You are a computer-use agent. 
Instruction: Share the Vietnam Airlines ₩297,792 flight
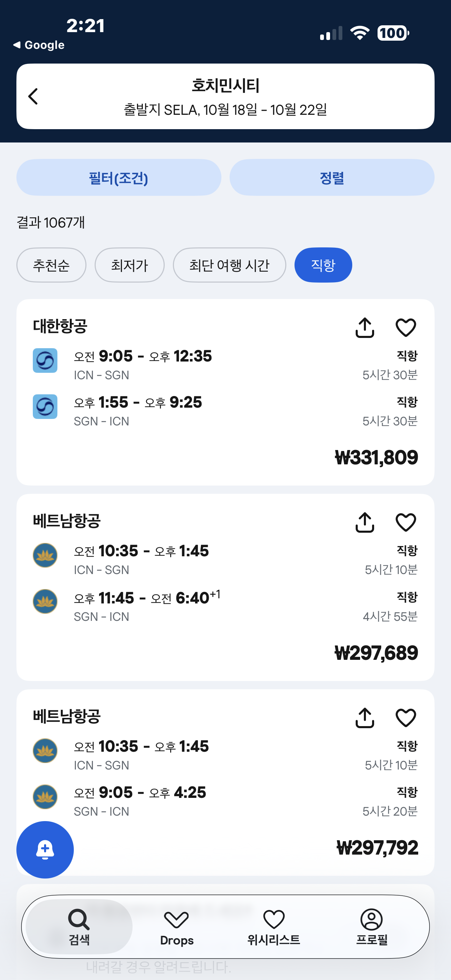click(x=365, y=718)
